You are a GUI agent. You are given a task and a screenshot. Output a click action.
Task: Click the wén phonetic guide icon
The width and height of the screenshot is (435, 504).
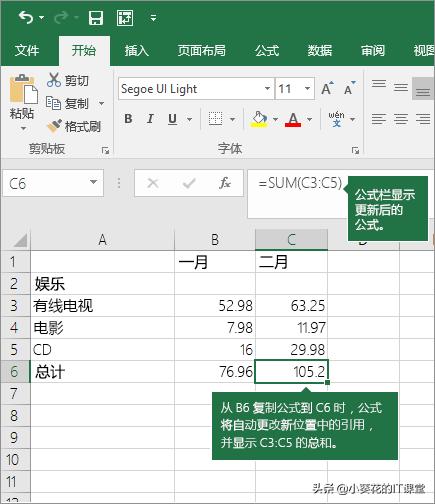click(336, 119)
